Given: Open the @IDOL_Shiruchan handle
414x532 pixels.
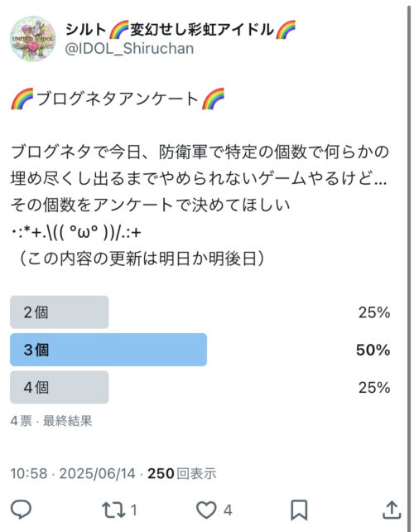Looking at the screenshot, I should click(129, 49).
